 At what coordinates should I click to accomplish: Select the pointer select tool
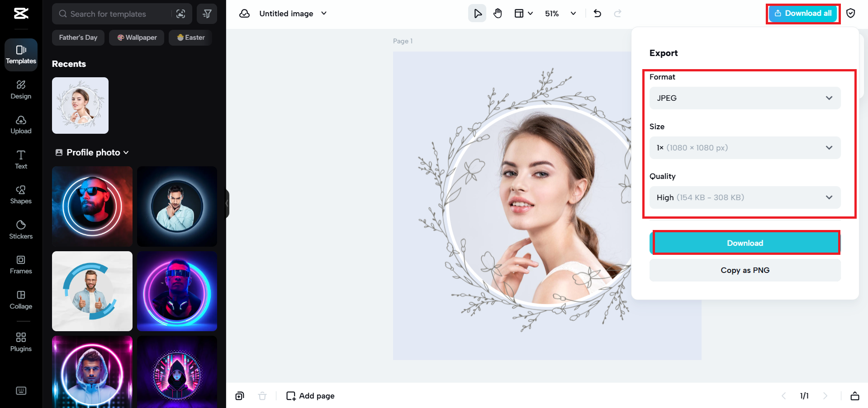[x=477, y=14]
